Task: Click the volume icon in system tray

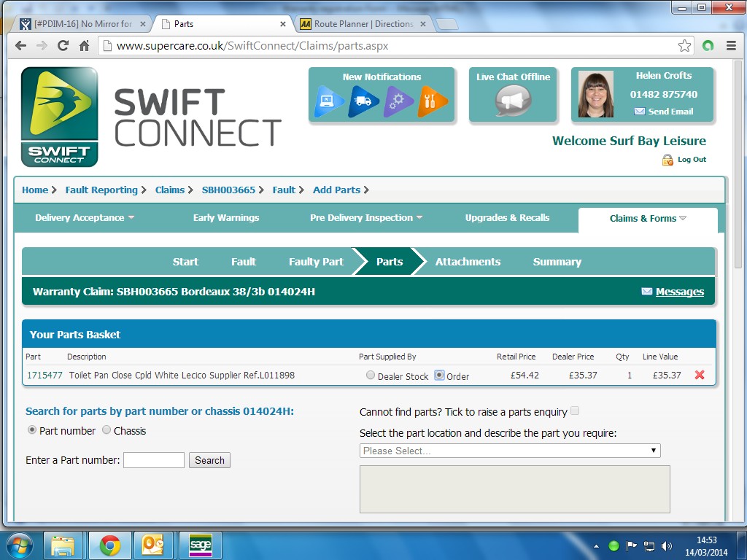Action: tap(667, 545)
